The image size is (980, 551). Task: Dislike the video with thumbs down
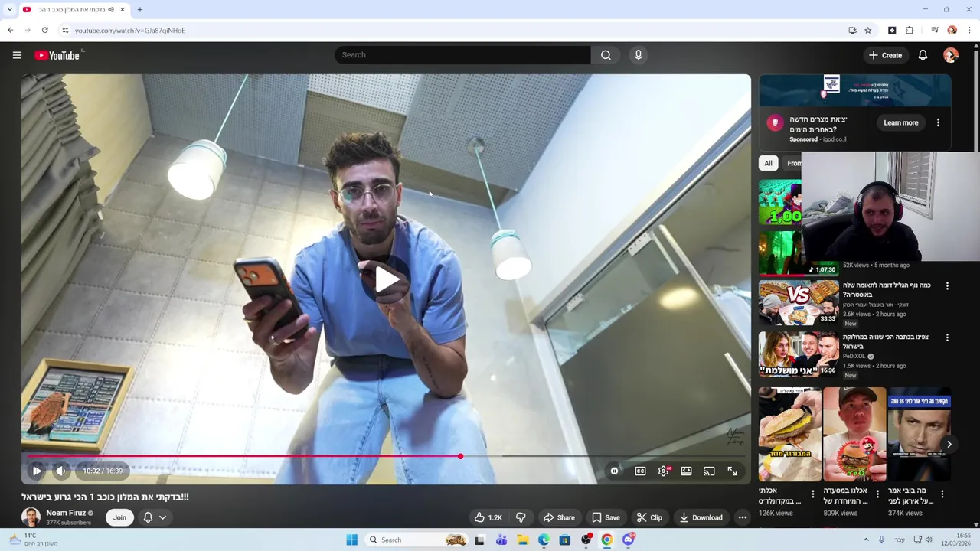coord(521,517)
